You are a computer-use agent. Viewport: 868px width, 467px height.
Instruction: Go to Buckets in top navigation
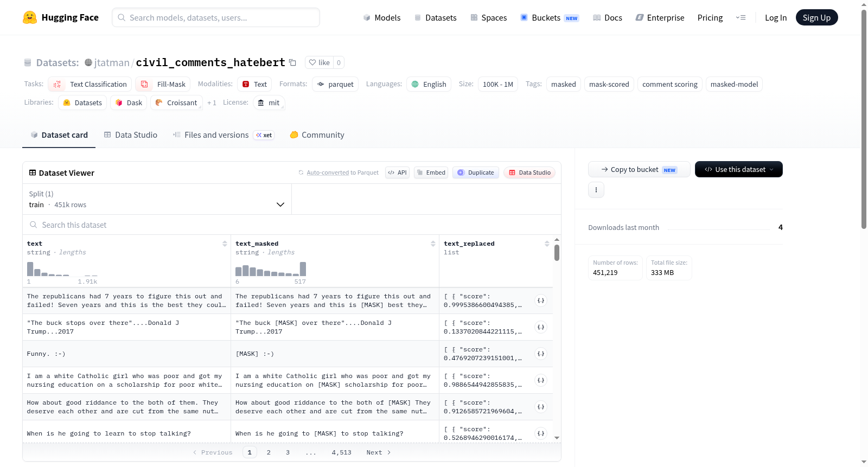[550, 17]
